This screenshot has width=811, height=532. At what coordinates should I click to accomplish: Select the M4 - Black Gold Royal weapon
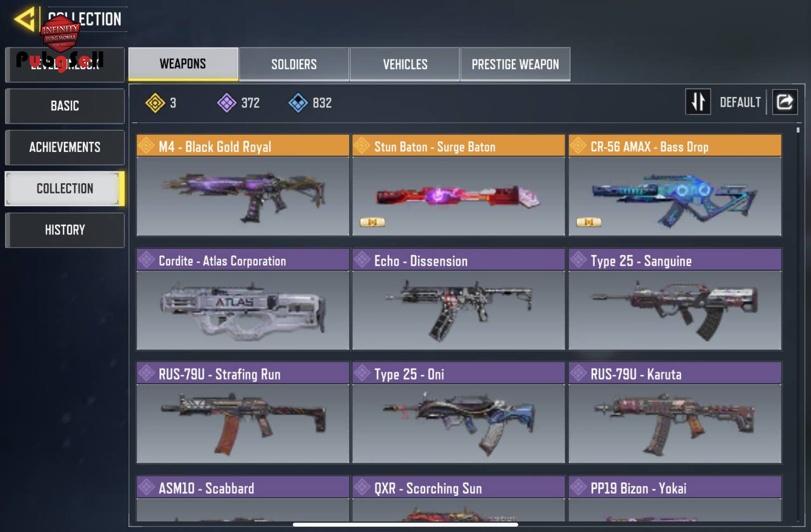tap(243, 185)
